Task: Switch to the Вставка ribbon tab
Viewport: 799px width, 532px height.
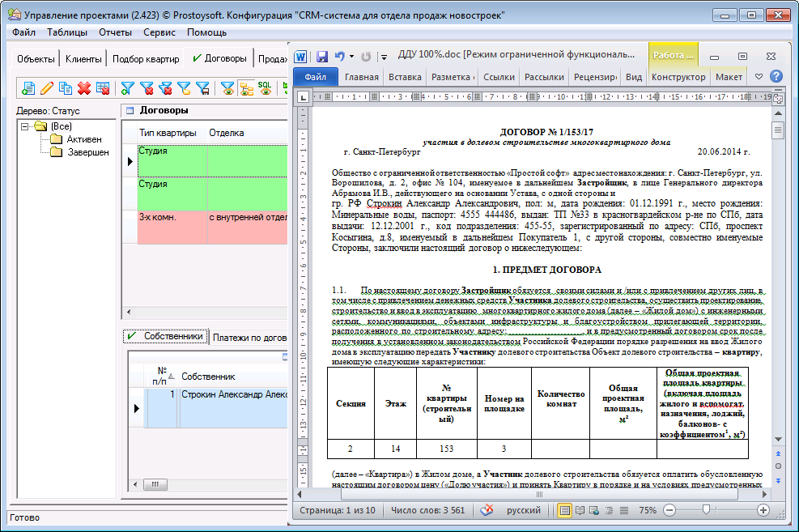Action: (x=405, y=77)
